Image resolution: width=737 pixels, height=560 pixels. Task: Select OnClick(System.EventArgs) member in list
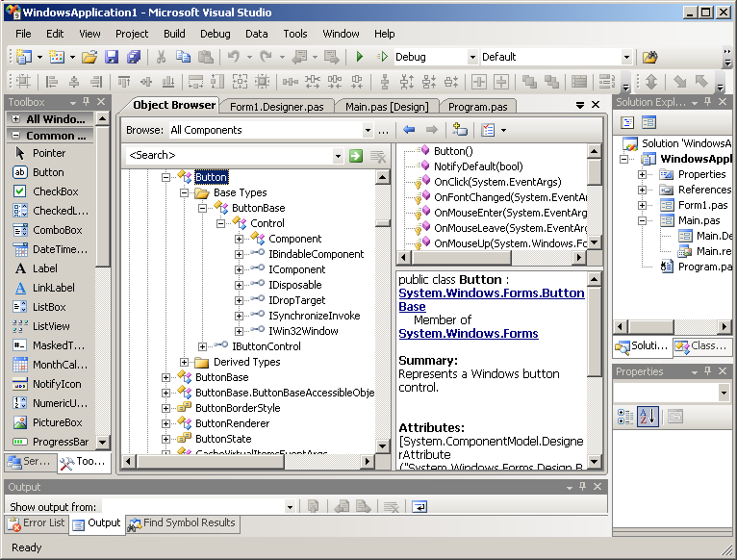[x=496, y=181]
